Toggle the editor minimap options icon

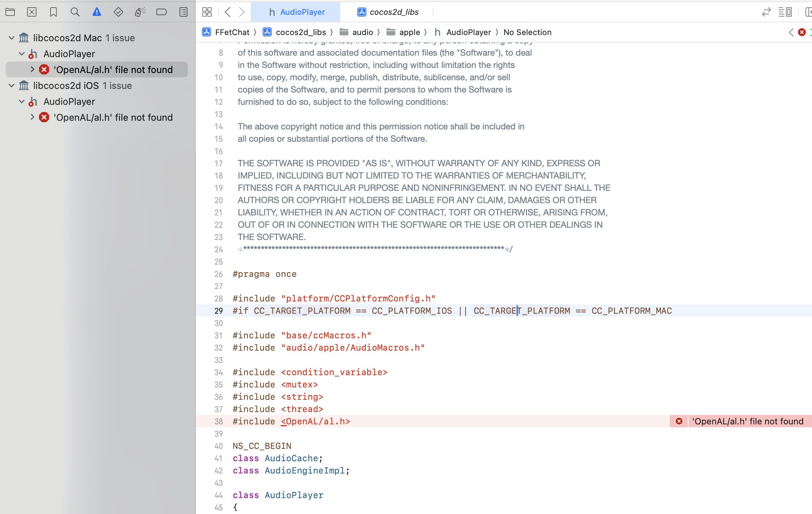785,12
